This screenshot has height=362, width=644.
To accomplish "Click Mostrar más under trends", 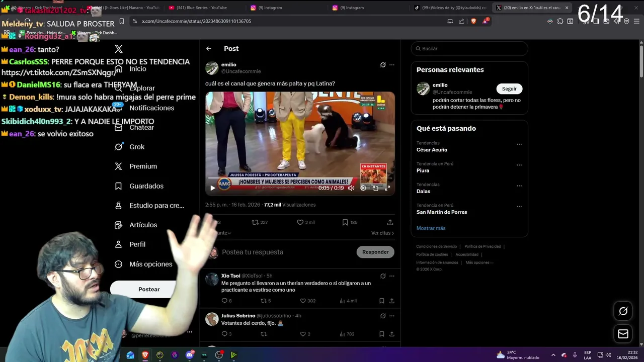I will click(431, 228).
